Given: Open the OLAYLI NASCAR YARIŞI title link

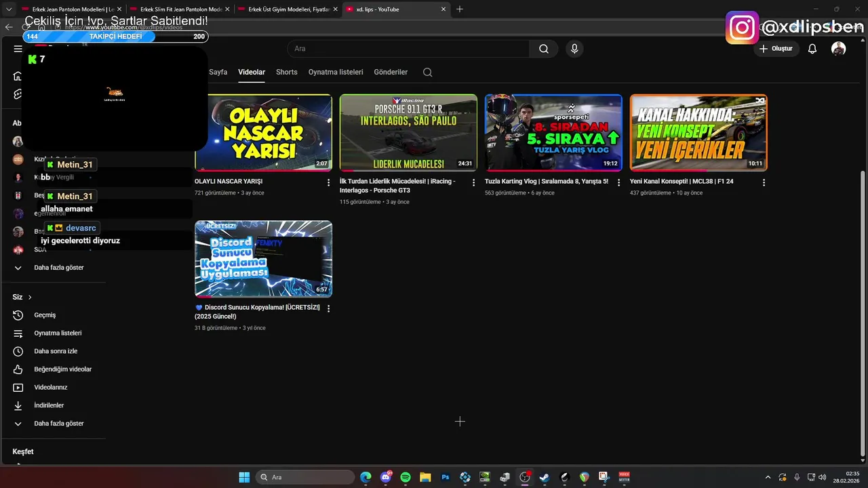Looking at the screenshot, I should click(x=229, y=182).
